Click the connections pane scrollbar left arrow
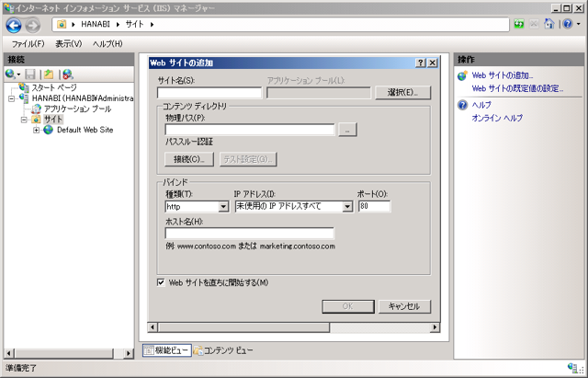The width and height of the screenshot is (588, 378). 9,353
